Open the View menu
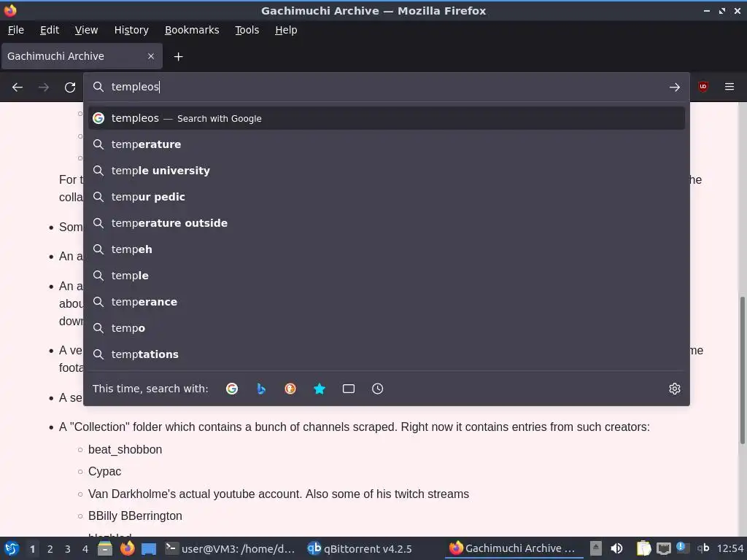Viewport: 747px width, 560px height. 86,30
